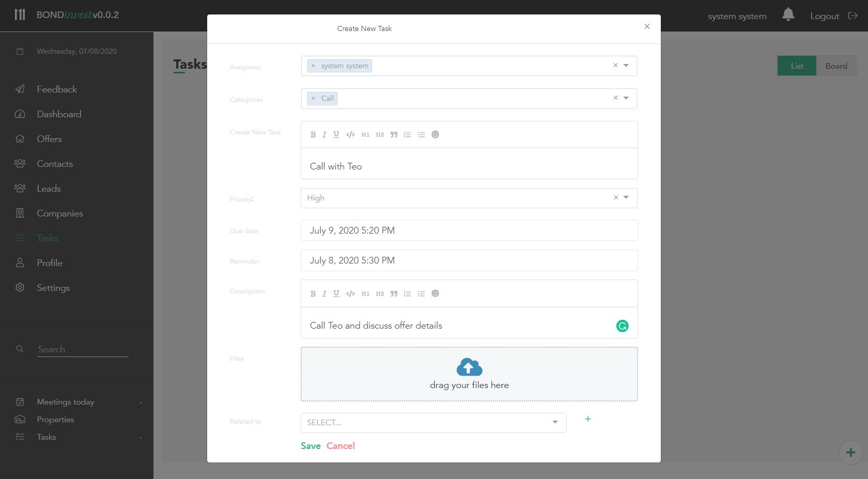Click the floating add button at bottom right
The height and width of the screenshot is (479, 868).
click(850, 453)
